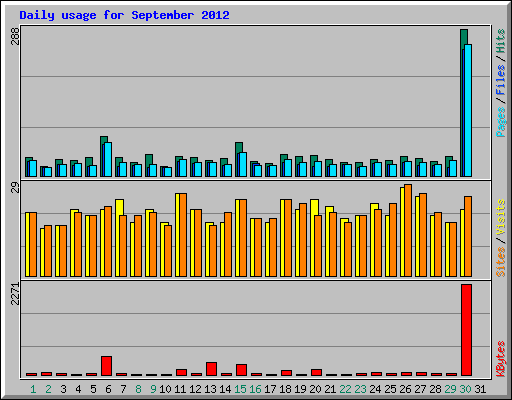The height and width of the screenshot is (400, 512).
Task: Click the 2271 axis maximum label
Action: (x=16, y=294)
